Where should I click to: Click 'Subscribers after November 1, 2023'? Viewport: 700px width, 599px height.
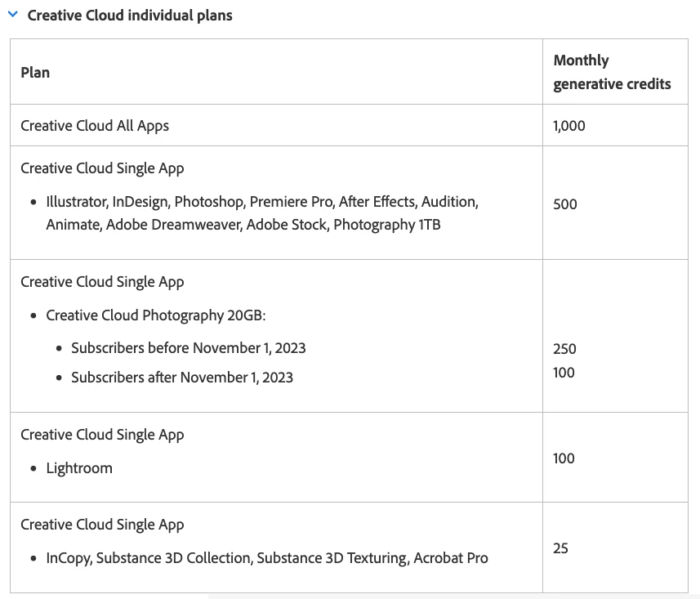point(182,378)
